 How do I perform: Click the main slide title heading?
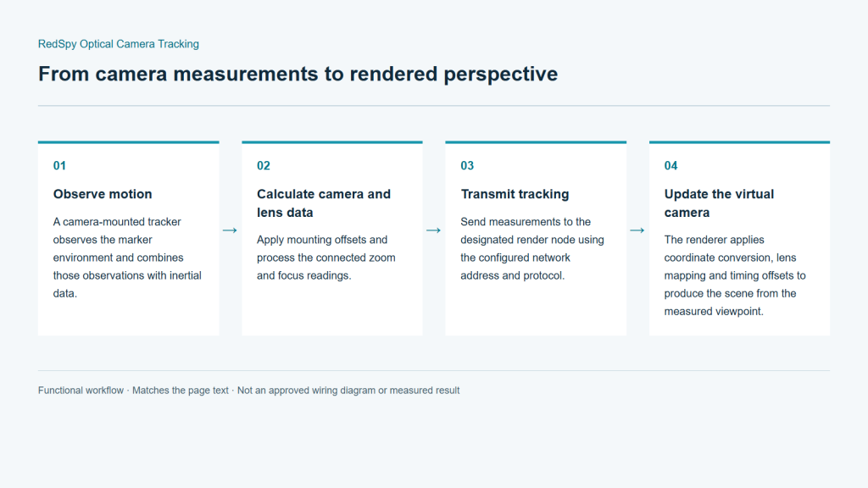pos(298,74)
